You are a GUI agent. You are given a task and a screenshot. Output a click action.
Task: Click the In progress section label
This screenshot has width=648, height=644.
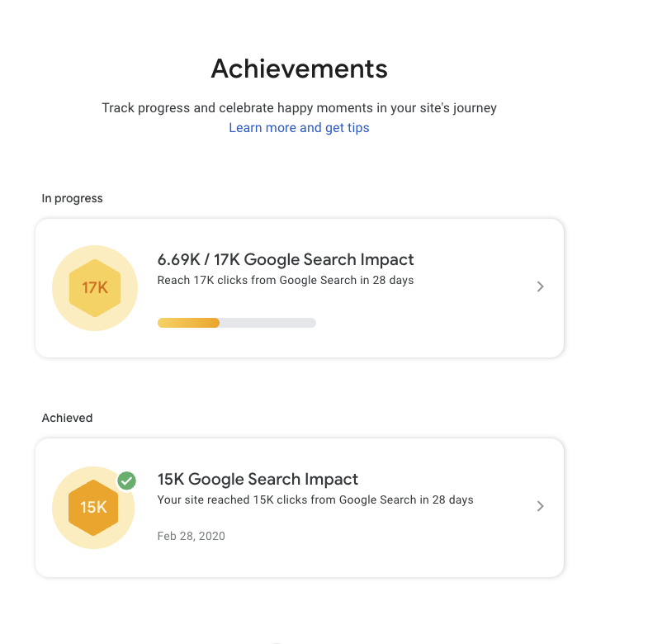tap(73, 198)
